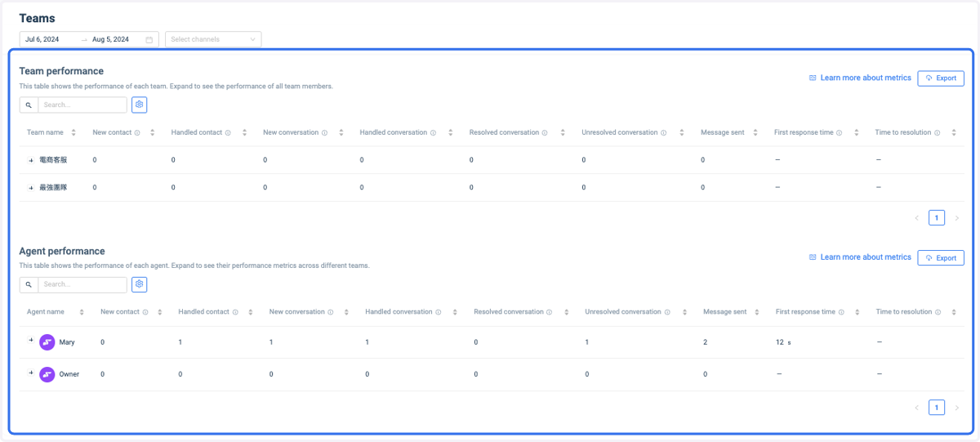Go to previous page in Agent performance
The width and height of the screenshot is (980, 442).
pyautogui.click(x=916, y=407)
